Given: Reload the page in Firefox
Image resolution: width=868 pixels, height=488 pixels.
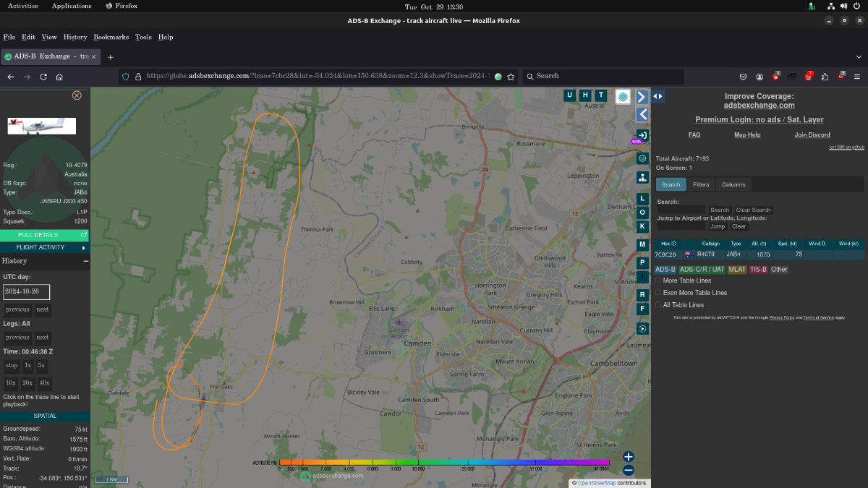Looking at the screenshot, I should click(x=43, y=76).
